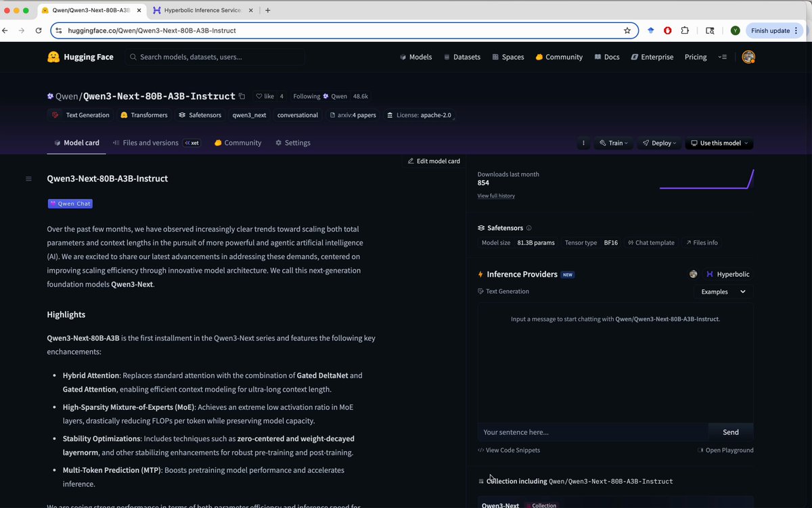The height and width of the screenshot is (508, 812).
Task: Click the 48.6k followers count
Action: tap(361, 96)
